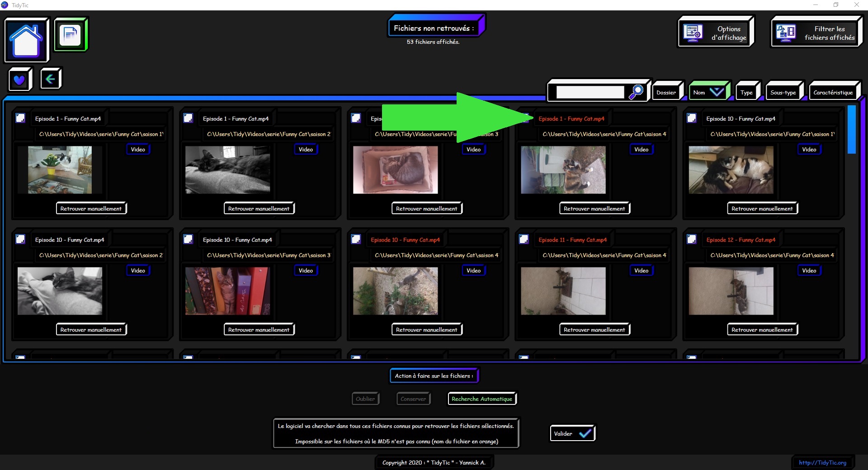Check the Episode 12 - Funny Cat.mp4 box
Screen dimensions: 868x470
click(x=692, y=239)
